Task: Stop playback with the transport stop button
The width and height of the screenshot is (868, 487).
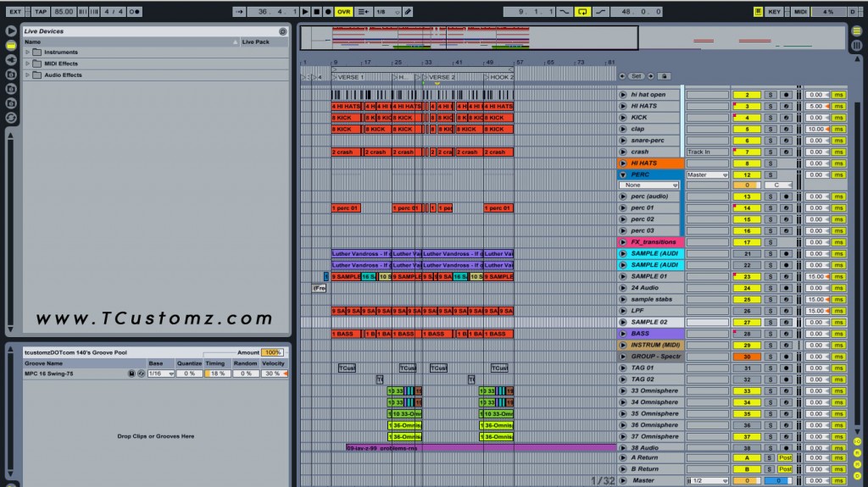Action: pos(317,11)
